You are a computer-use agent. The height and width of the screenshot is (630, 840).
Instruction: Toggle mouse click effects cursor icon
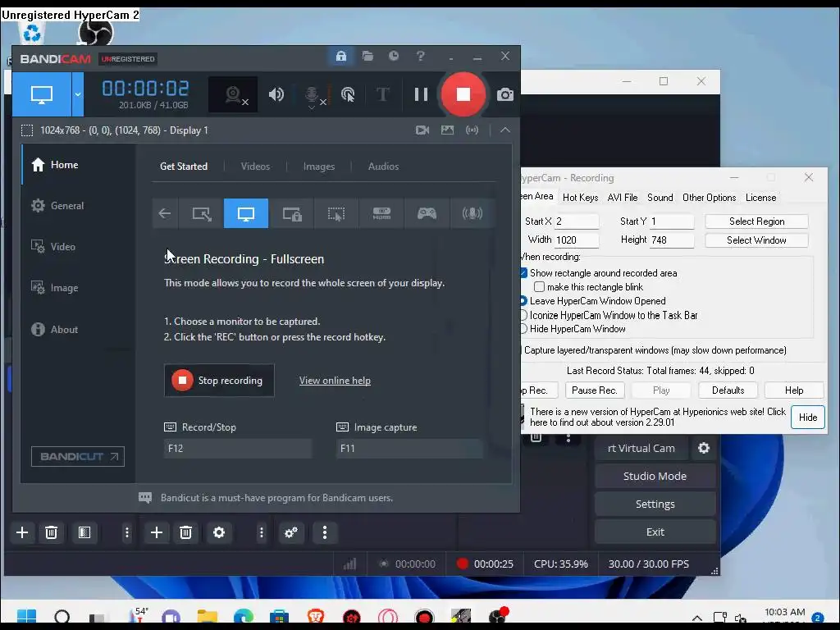click(348, 95)
